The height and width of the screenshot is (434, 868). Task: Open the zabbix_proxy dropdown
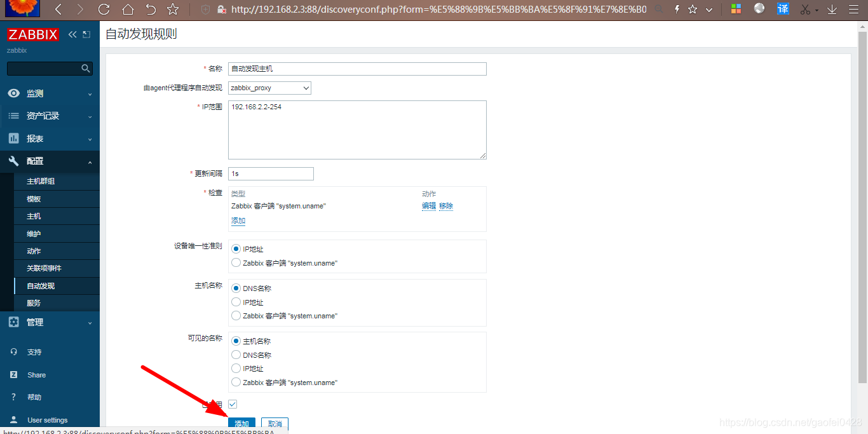[x=269, y=88]
